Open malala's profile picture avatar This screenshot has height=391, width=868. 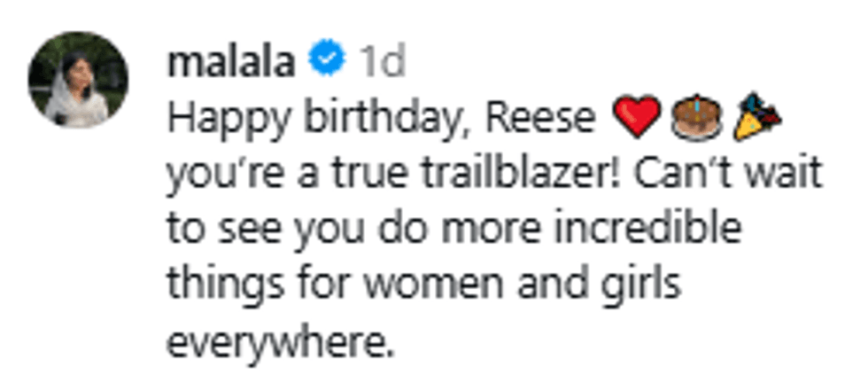tap(78, 79)
